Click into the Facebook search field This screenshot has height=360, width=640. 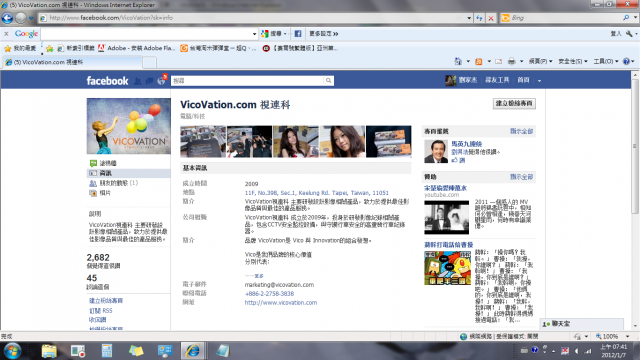click(247, 81)
